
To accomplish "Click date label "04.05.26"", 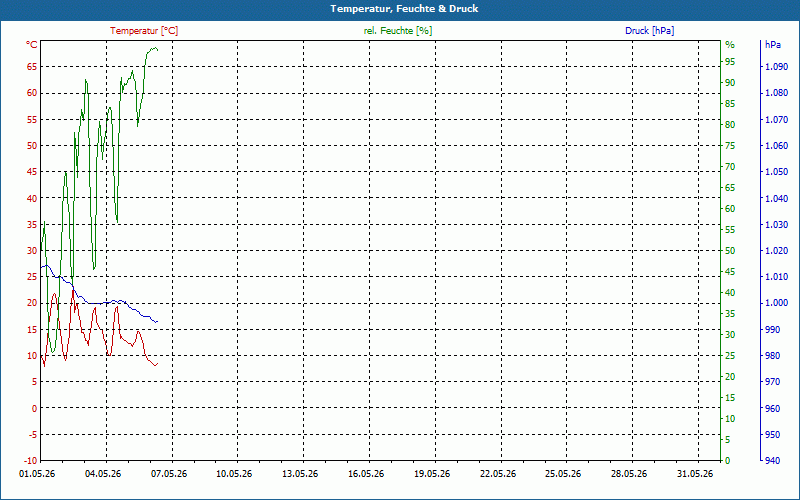I will click(x=103, y=474).
